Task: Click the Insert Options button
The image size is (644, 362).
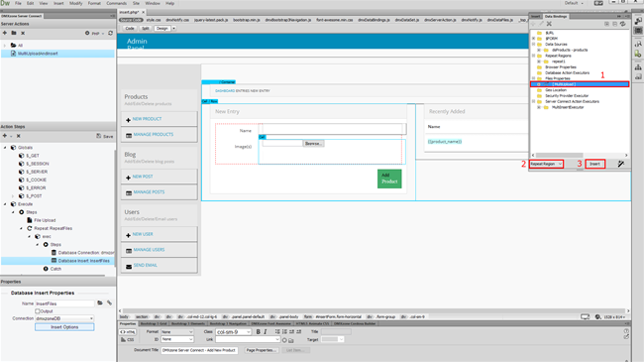Action: (x=64, y=327)
